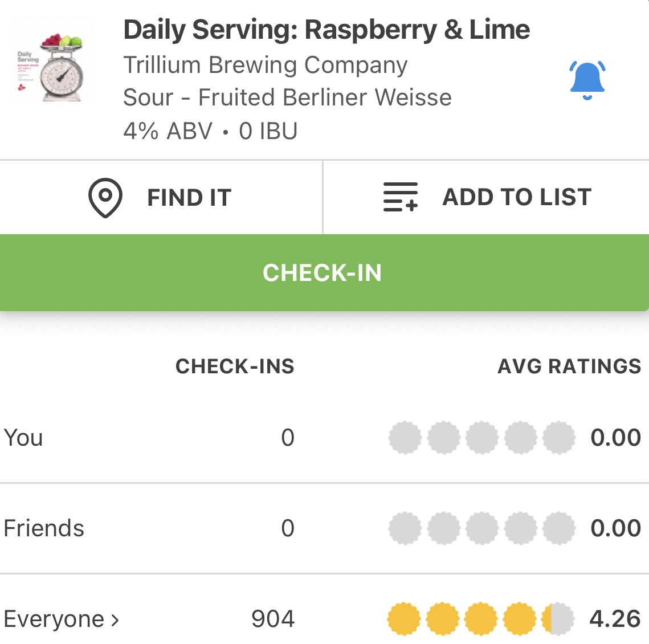Tap the map pin location icon
649x644 pixels.
pyautogui.click(x=105, y=198)
